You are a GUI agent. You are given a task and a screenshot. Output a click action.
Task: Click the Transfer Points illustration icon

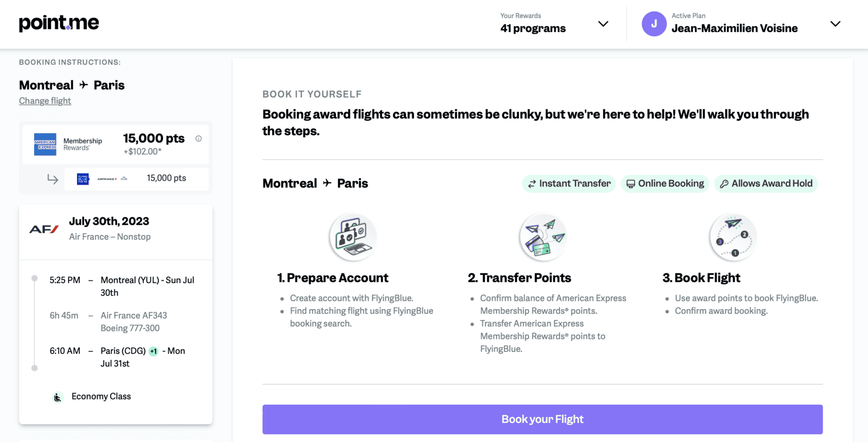click(x=542, y=237)
